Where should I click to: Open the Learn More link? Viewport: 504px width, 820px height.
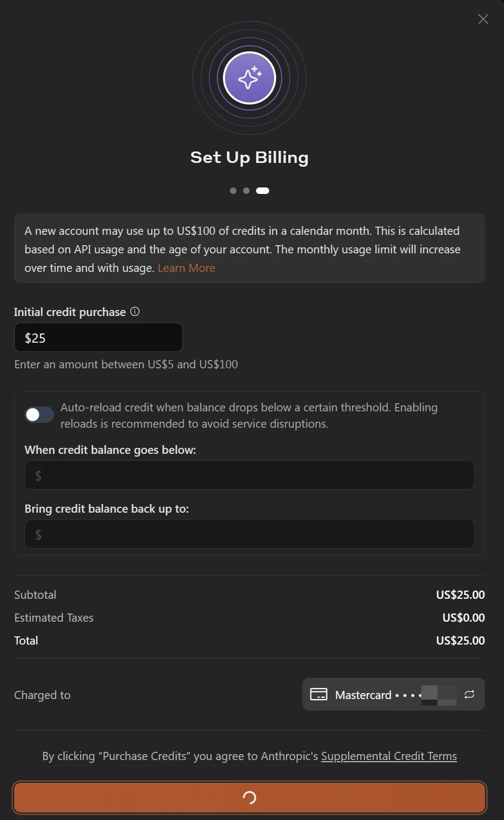[x=186, y=268]
